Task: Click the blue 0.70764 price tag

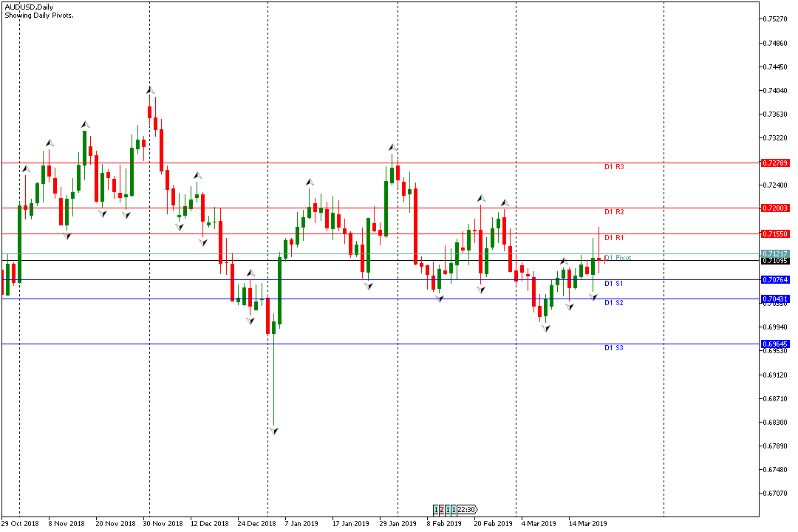Action: tap(775, 279)
